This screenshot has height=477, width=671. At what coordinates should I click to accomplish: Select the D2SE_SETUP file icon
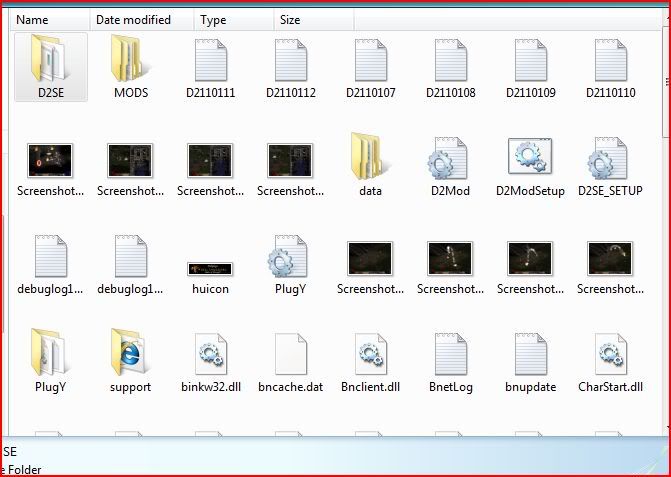click(x=610, y=158)
